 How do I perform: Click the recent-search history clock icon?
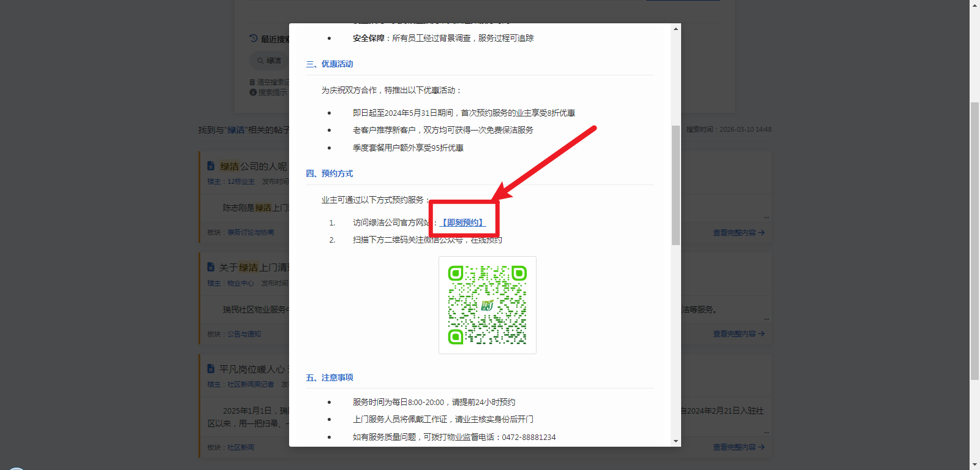(x=254, y=39)
